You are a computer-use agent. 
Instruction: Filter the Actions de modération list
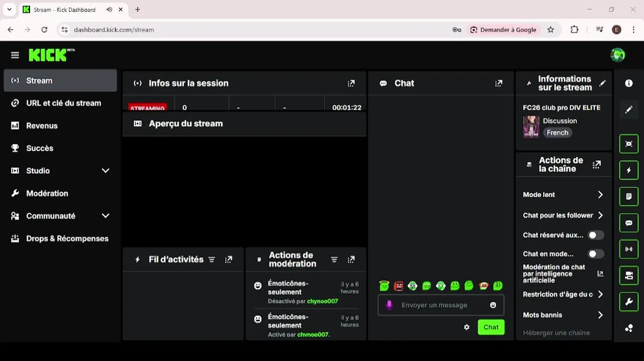tap(334, 259)
